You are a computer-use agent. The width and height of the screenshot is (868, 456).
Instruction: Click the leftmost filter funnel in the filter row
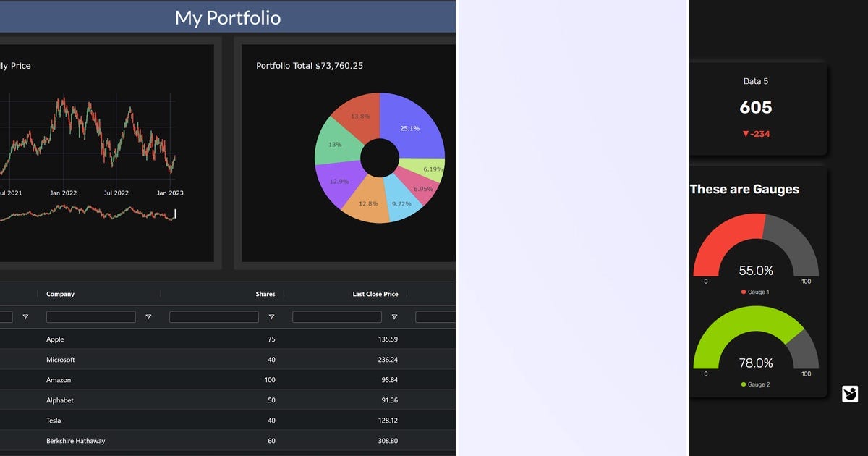point(25,317)
